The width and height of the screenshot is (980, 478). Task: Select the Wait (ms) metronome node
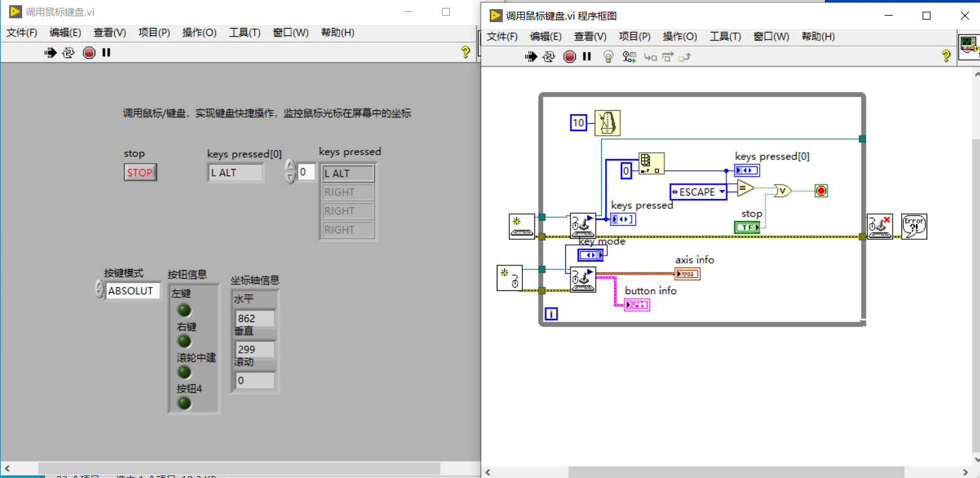[607, 123]
